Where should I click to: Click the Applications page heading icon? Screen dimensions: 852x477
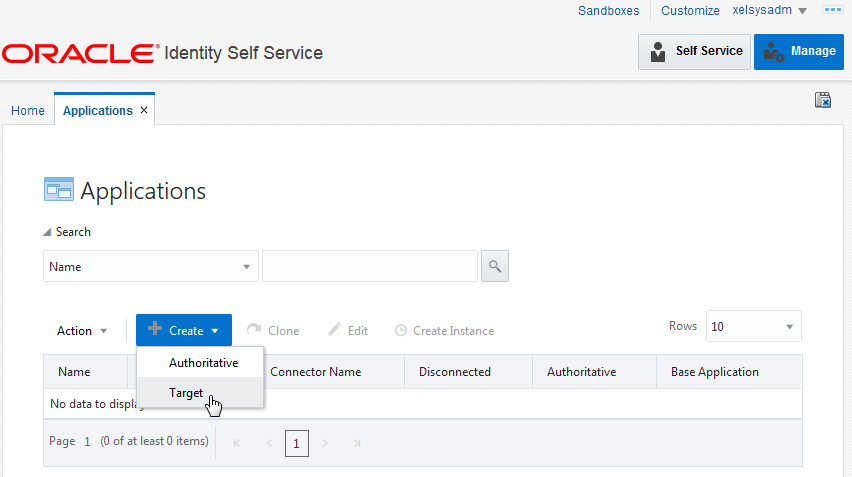pyautogui.click(x=59, y=190)
